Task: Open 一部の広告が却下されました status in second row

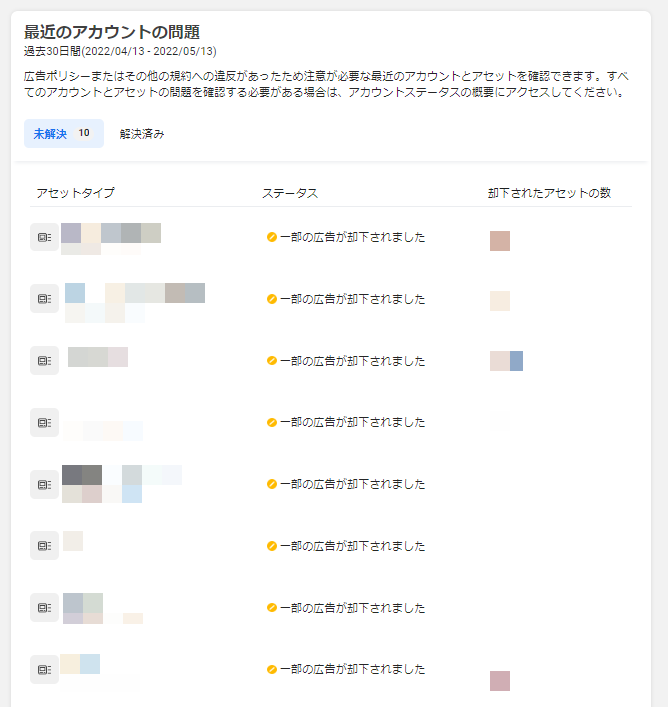Action: point(352,299)
